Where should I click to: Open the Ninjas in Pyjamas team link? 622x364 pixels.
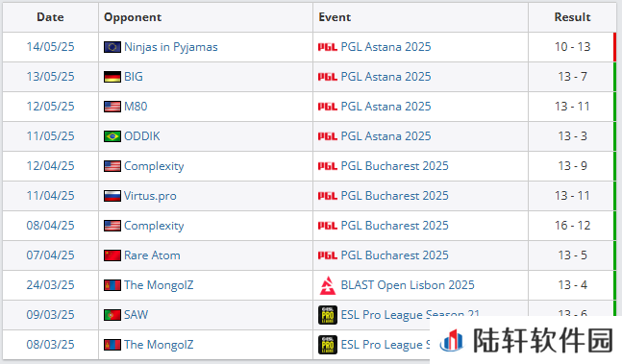(x=171, y=47)
